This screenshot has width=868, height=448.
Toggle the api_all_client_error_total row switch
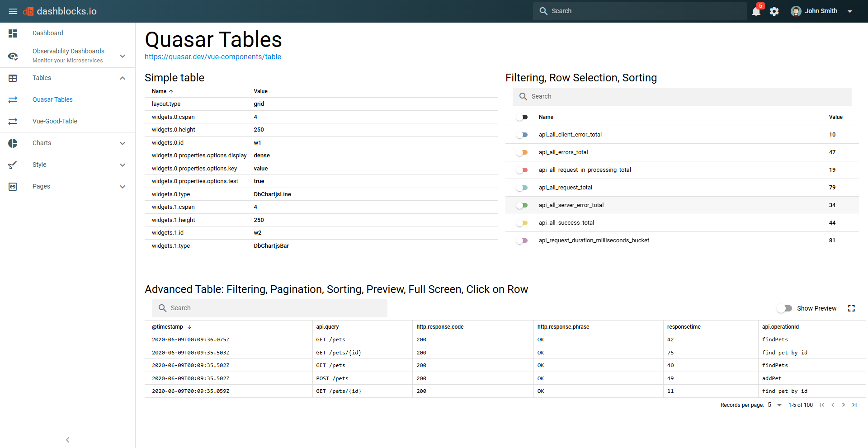point(522,135)
